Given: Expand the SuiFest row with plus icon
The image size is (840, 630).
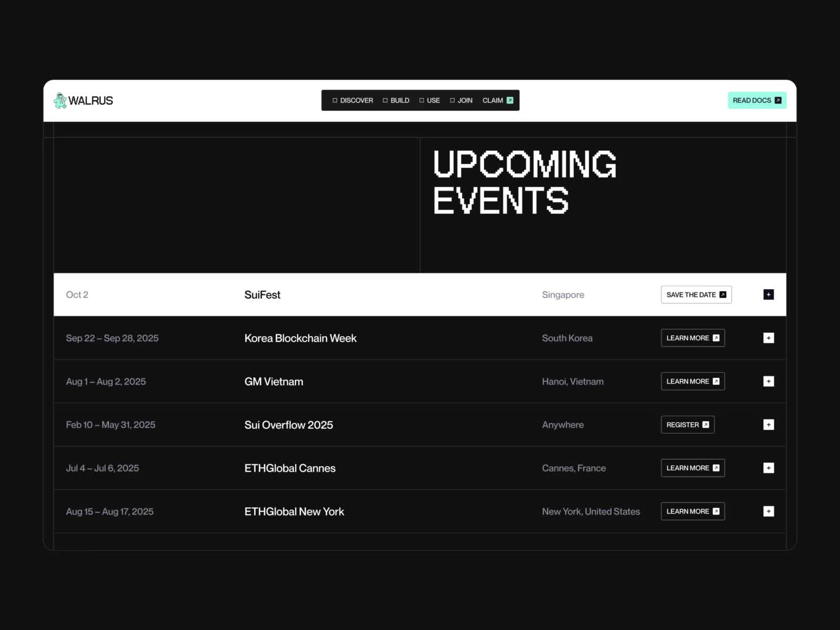Looking at the screenshot, I should [x=769, y=295].
